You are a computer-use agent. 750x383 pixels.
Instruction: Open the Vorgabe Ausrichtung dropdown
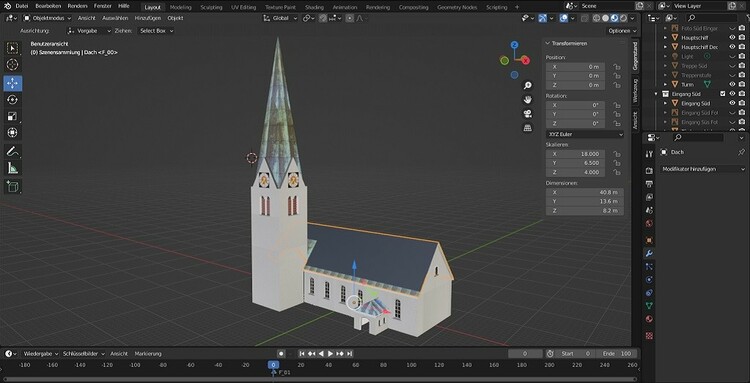click(x=88, y=31)
